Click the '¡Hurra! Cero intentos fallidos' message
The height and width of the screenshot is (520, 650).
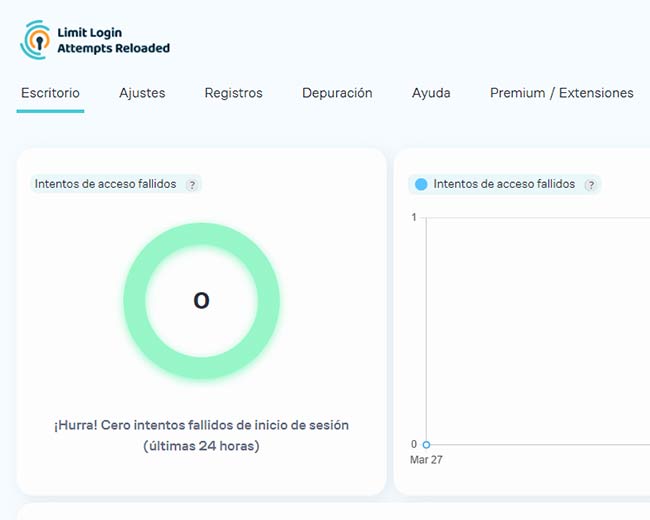(x=201, y=425)
